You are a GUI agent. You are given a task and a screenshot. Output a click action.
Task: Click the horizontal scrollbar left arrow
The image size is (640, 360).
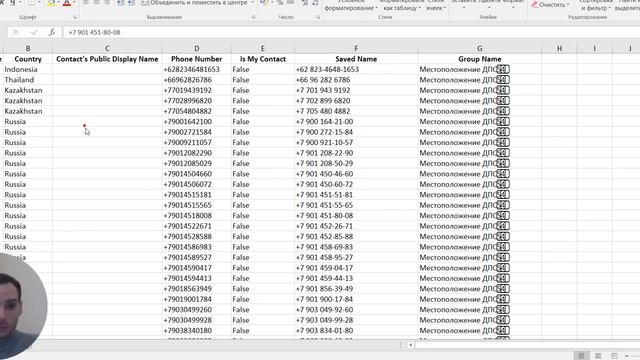(x=411, y=345)
